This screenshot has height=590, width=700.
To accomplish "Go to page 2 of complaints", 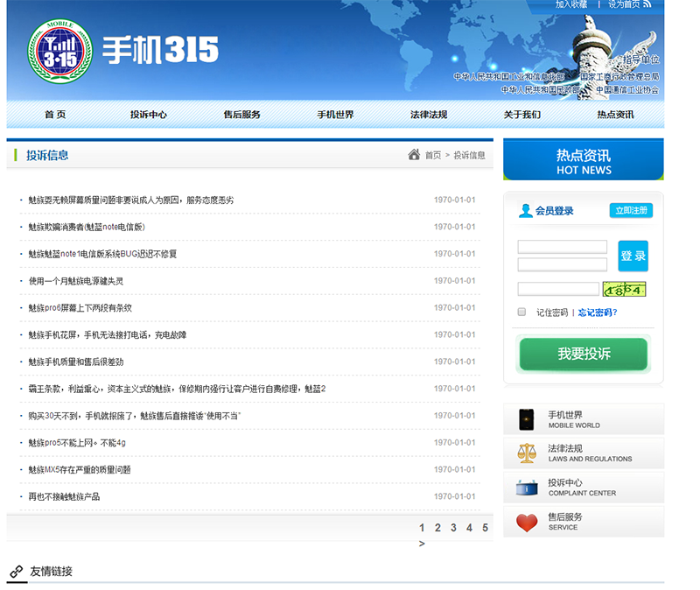I will click(437, 528).
